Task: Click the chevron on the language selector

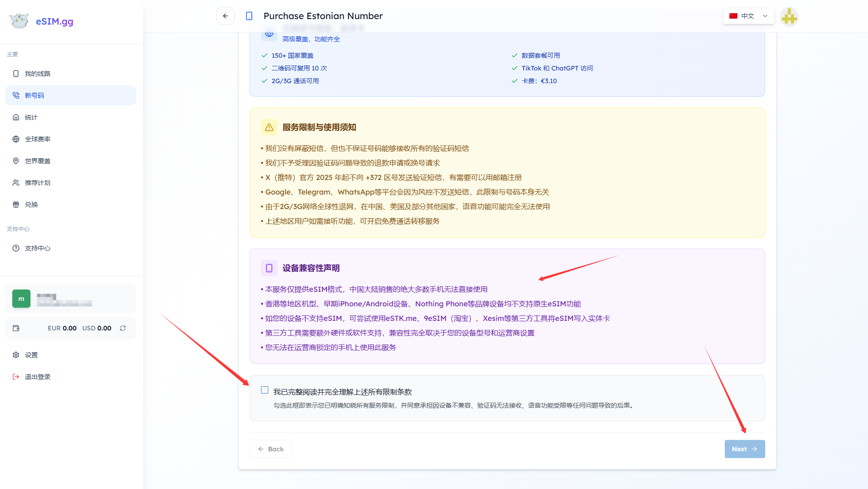Action: (765, 16)
